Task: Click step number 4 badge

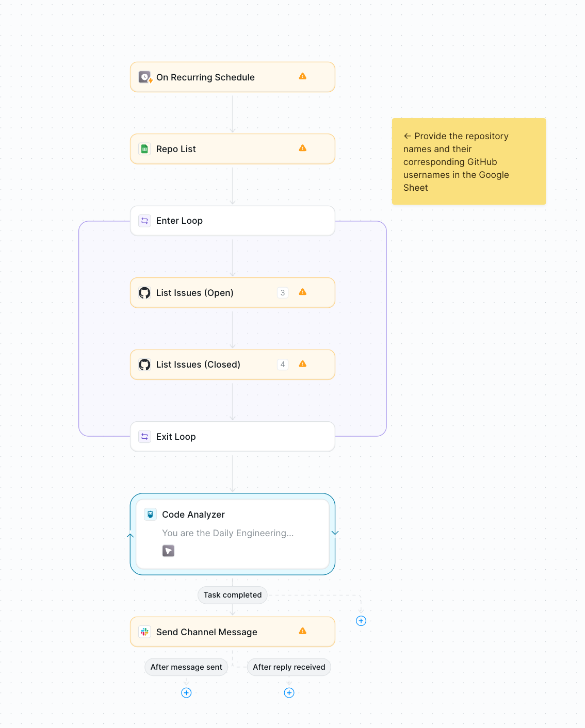Action: point(283,365)
